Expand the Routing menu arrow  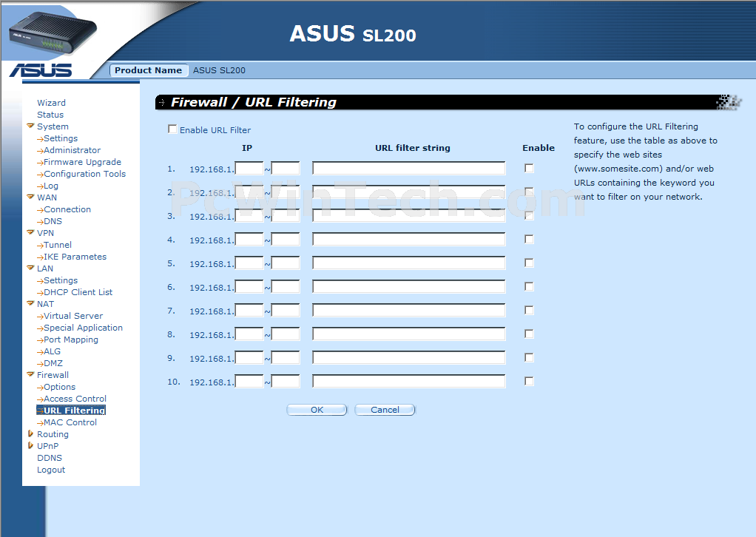coord(30,433)
